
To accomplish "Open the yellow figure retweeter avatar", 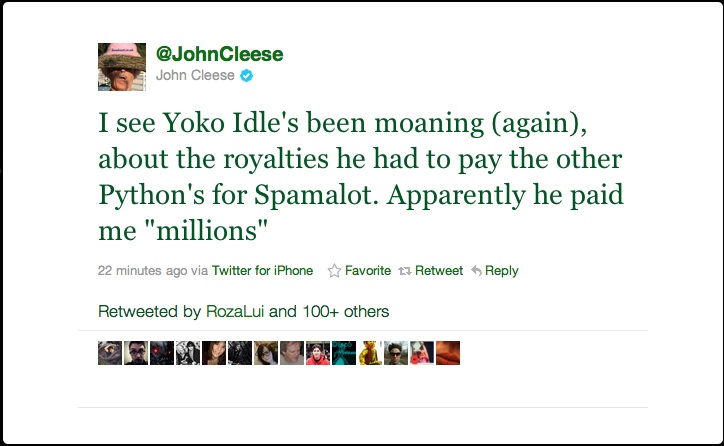I will (370, 353).
